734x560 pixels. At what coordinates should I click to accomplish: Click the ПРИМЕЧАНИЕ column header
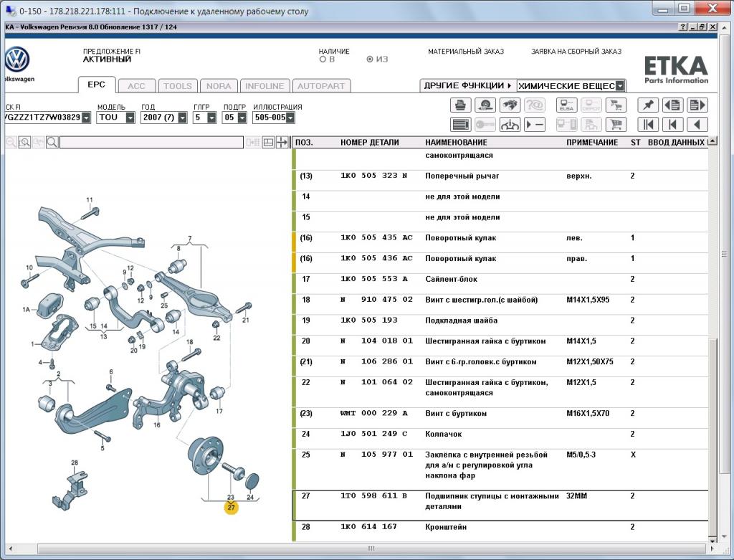click(x=592, y=143)
